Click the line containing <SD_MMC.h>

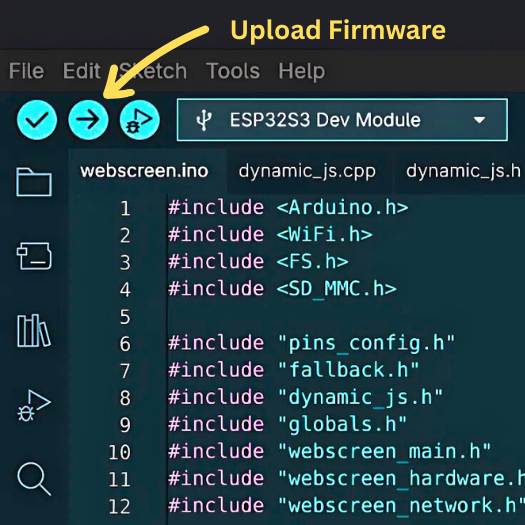(282, 289)
